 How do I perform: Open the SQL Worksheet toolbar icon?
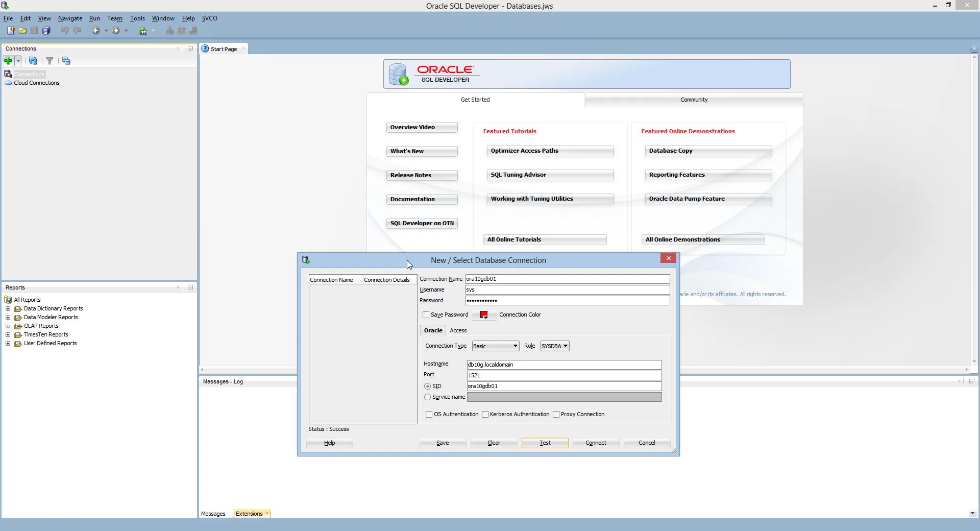coord(143,31)
